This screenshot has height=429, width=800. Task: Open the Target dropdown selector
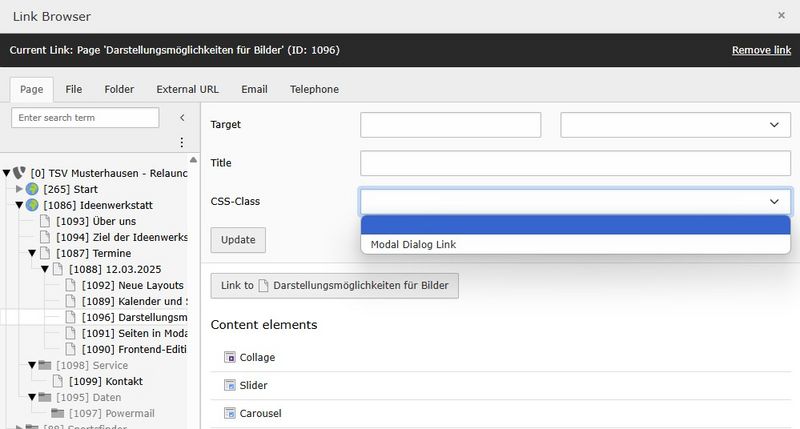click(675, 125)
